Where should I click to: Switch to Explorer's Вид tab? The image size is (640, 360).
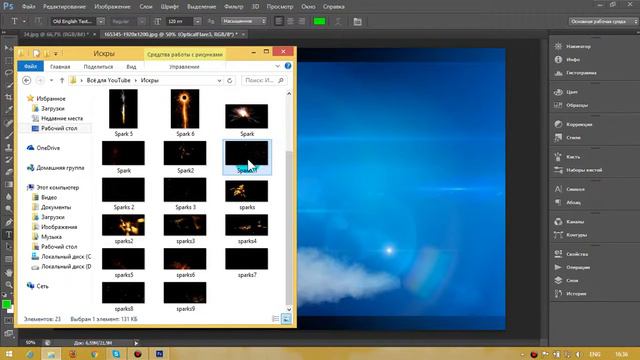click(x=131, y=67)
